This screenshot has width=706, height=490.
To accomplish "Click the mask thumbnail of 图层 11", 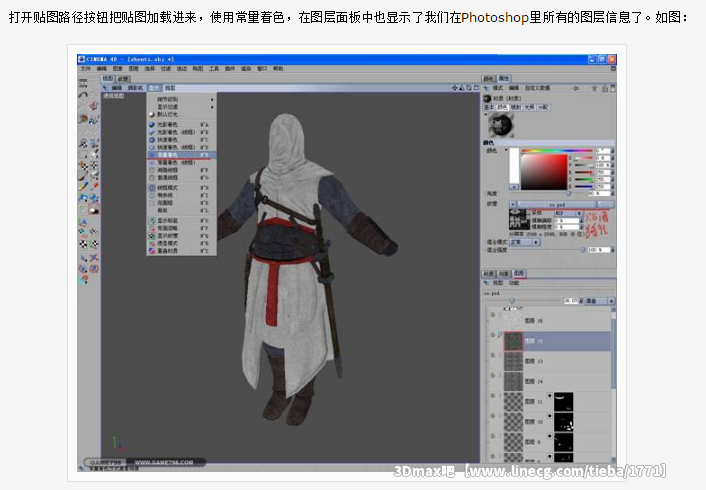I will 564,402.
